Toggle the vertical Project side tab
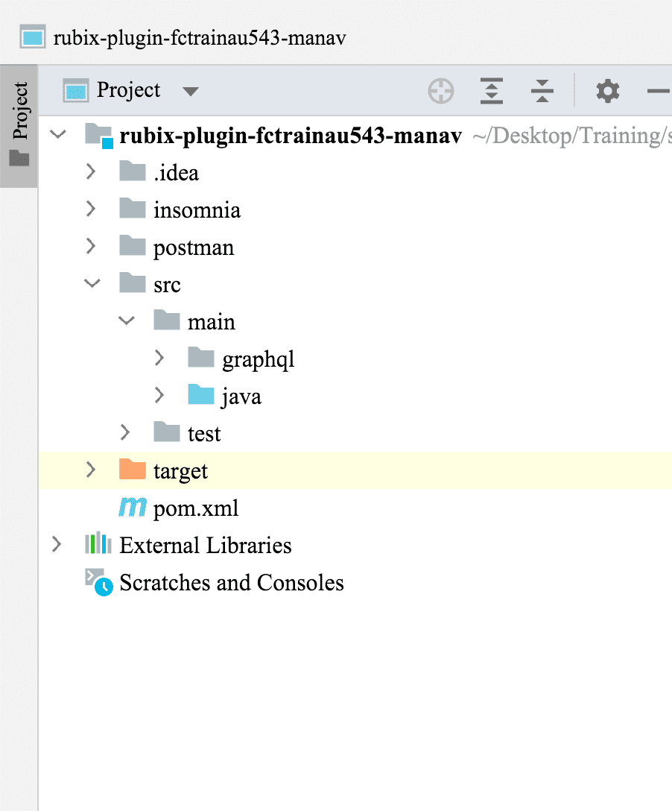The image size is (672, 811). click(19, 124)
